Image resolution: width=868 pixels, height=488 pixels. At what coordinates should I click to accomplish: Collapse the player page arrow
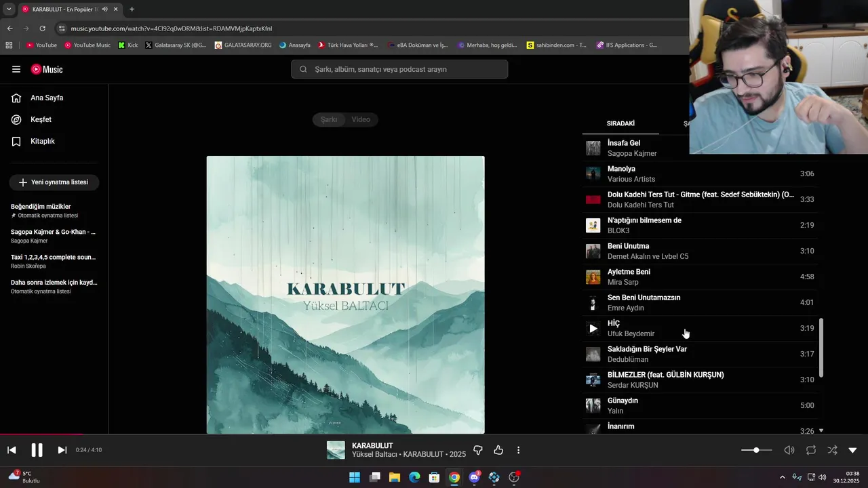click(852, 450)
